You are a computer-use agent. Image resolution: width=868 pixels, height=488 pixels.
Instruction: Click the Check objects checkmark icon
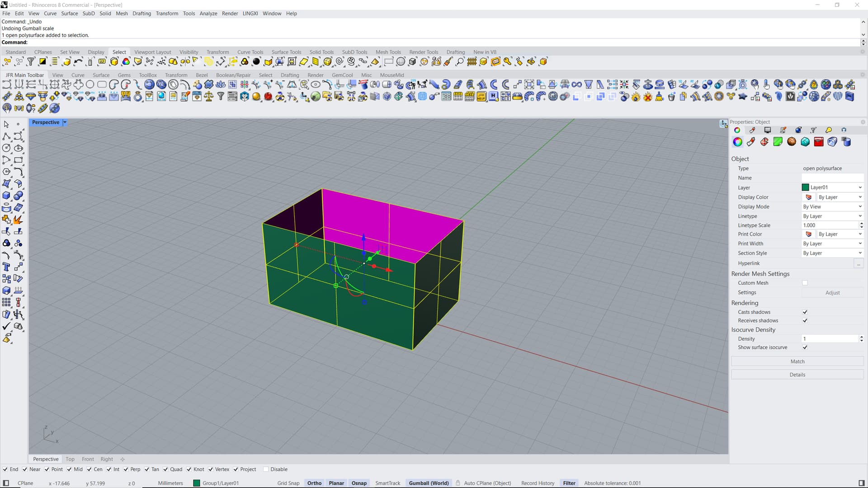[6, 326]
